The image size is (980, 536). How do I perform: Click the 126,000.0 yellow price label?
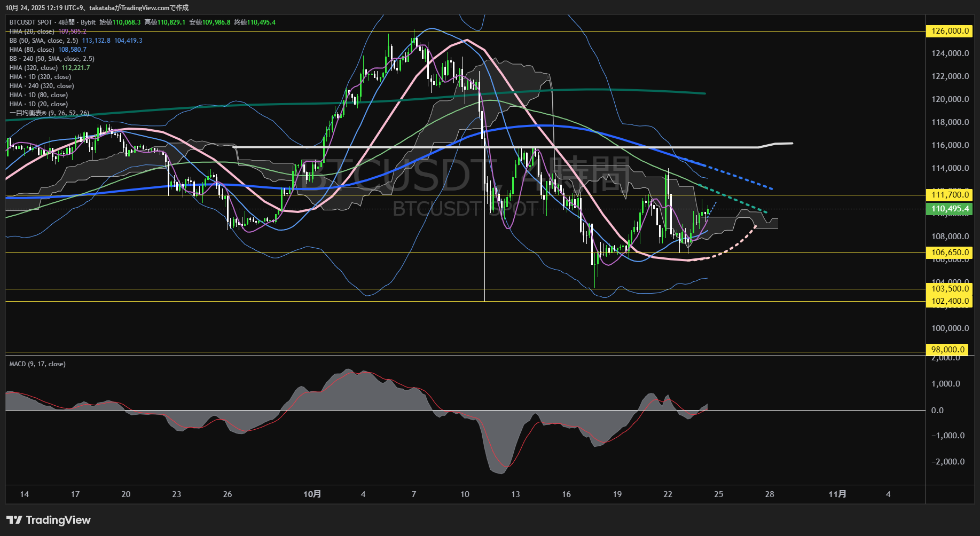(950, 31)
